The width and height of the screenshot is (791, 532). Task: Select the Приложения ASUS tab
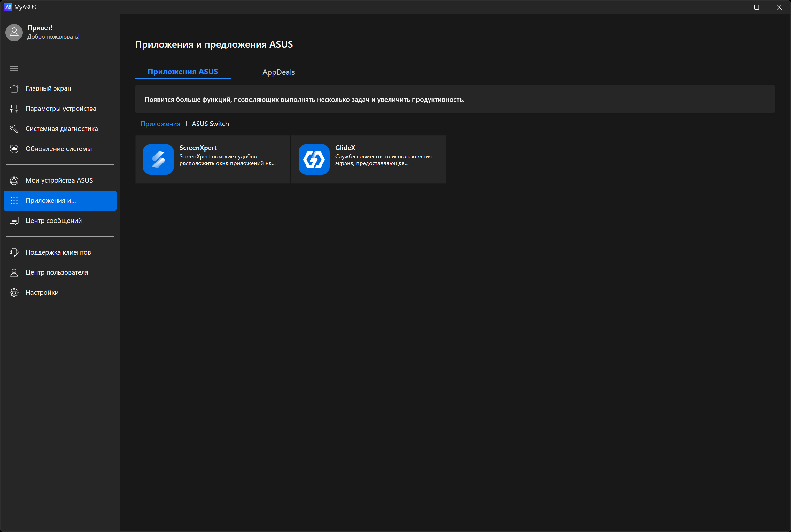(182, 72)
